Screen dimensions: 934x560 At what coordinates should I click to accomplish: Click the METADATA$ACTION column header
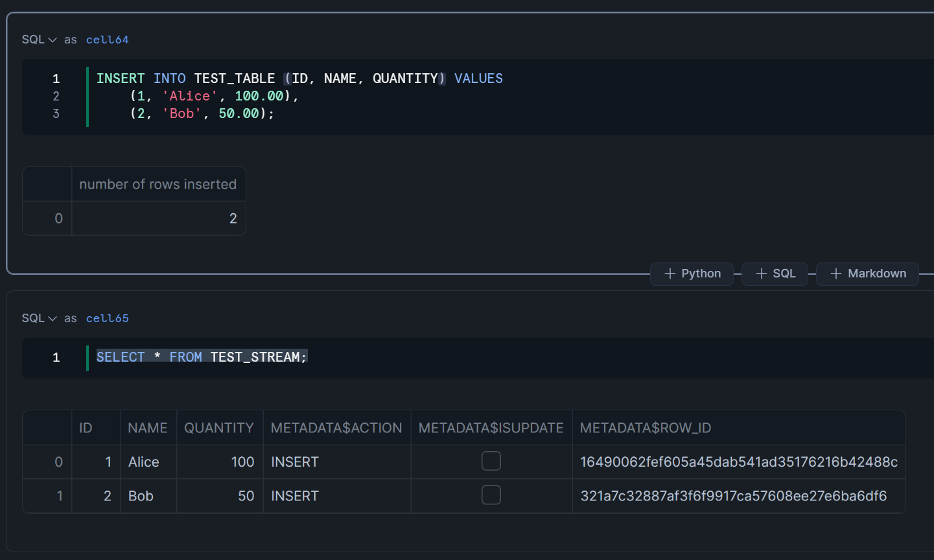click(337, 428)
